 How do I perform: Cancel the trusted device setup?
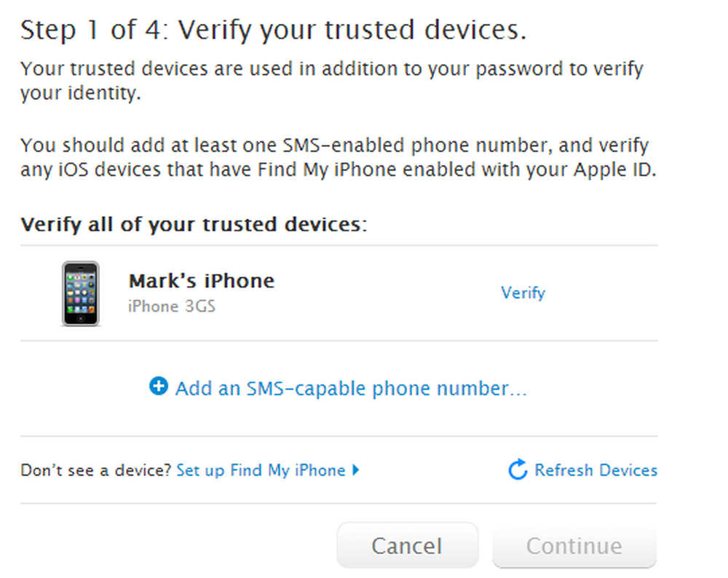407,545
